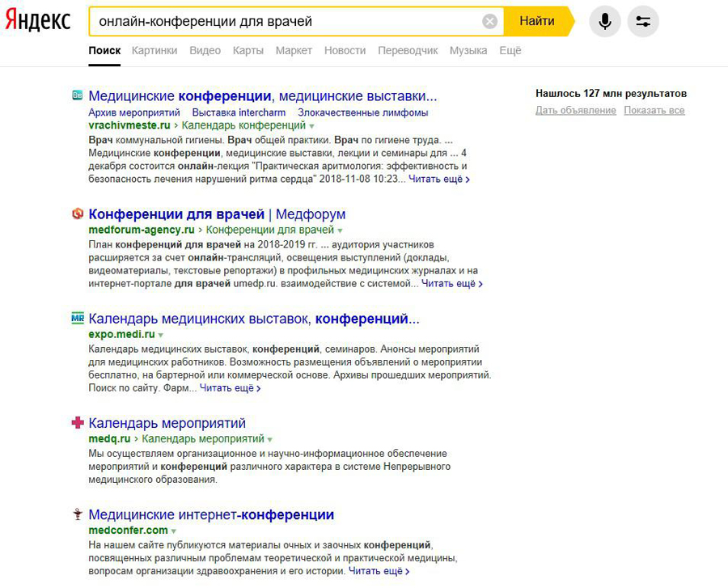The height and width of the screenshot is (588, 728).
Task: Click medconfer.com result favicon
Action: pos(78,515)
